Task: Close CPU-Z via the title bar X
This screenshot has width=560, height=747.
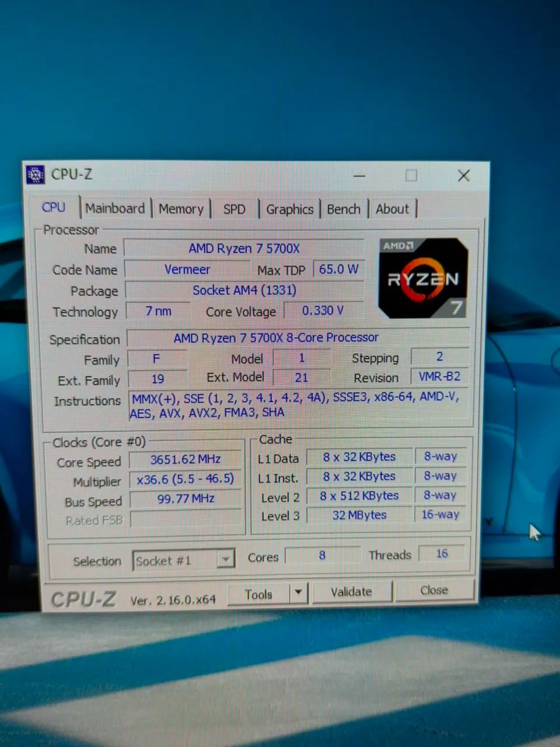Action: click(464, 176)
